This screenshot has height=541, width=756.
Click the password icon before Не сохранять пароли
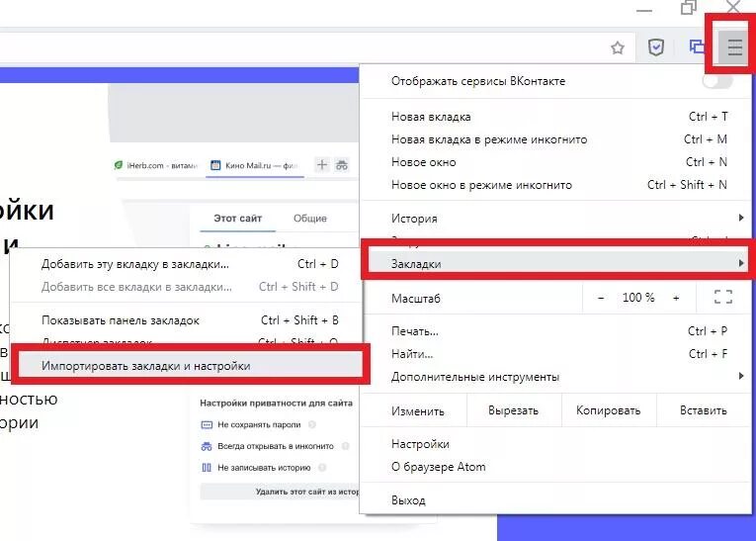207,424
